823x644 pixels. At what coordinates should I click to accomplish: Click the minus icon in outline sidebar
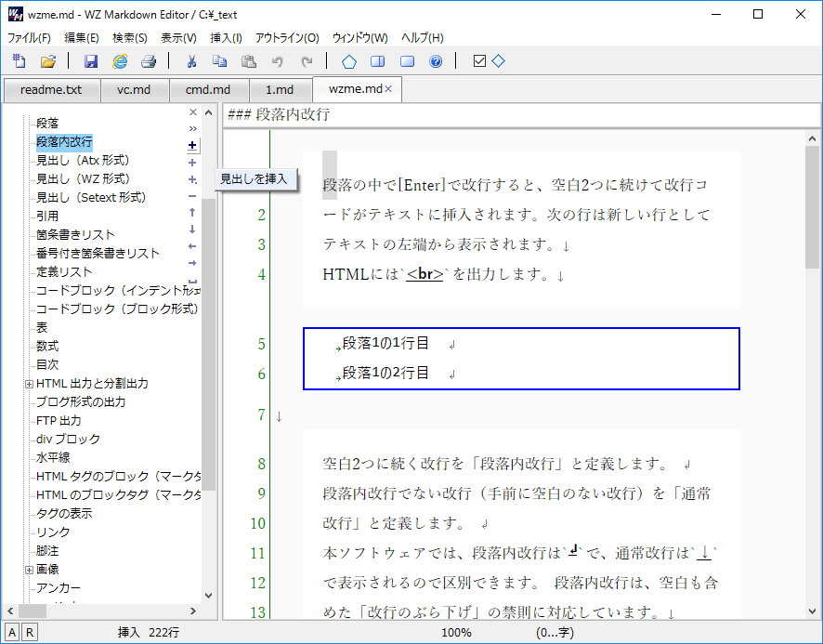coord(192,196)
